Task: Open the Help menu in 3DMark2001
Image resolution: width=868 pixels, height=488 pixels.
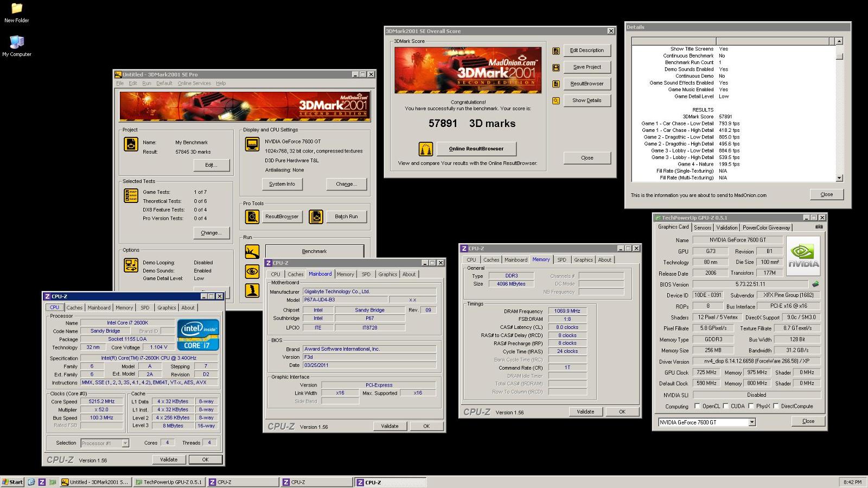Action: click(x=221, y=84)
